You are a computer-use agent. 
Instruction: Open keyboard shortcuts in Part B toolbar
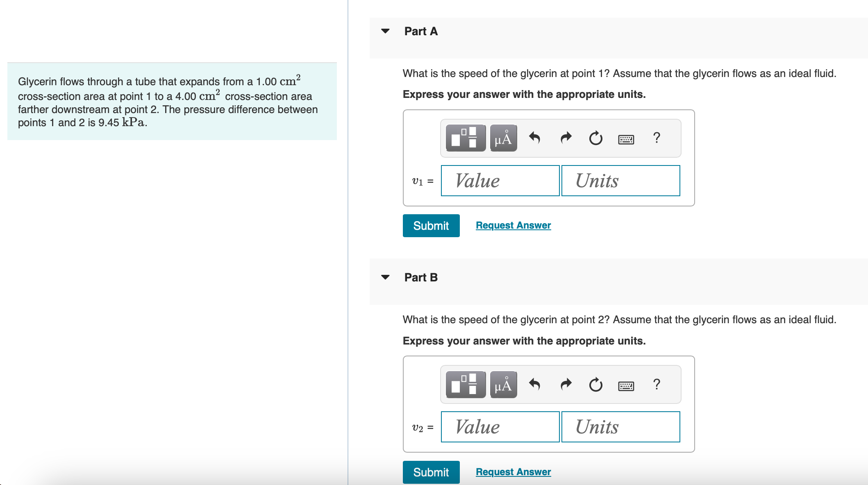(x=626, y=386)
